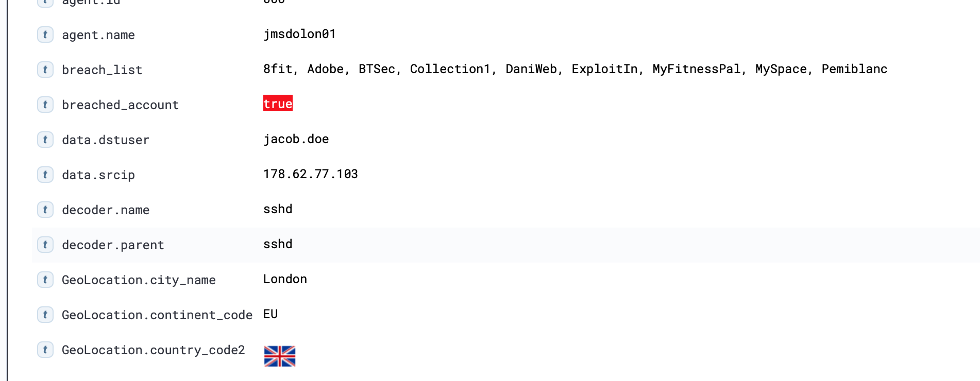Click the MyFitnessPal entry in breach list
The width and height of the screenshot is (980, 381).
[696, 69]
